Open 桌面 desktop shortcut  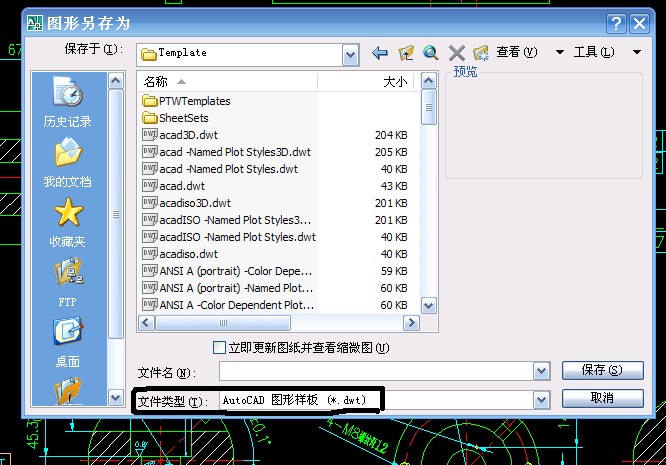(68, 342)
